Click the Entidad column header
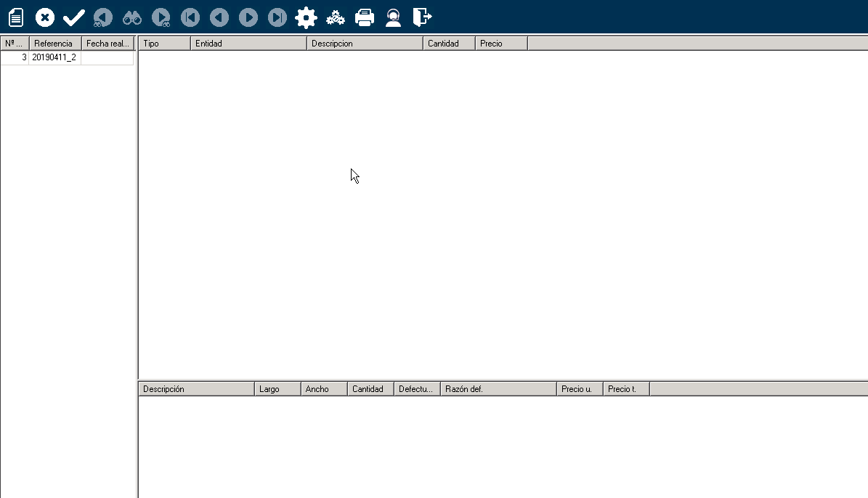868x498 pixels. point(248,44)
